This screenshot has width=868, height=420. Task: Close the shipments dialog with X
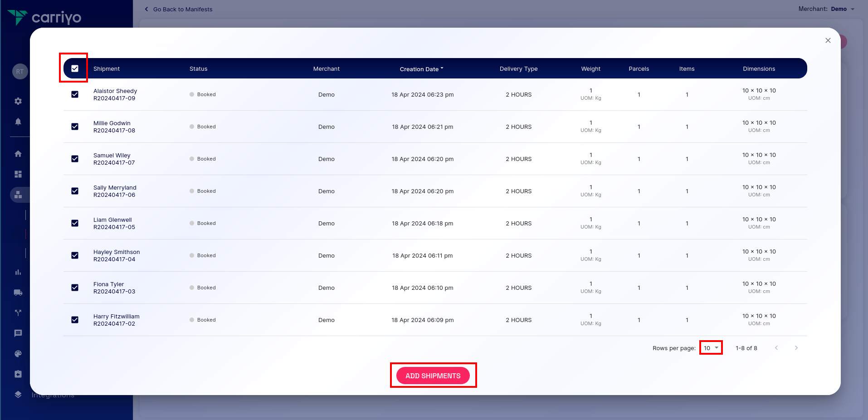(828, 40)
